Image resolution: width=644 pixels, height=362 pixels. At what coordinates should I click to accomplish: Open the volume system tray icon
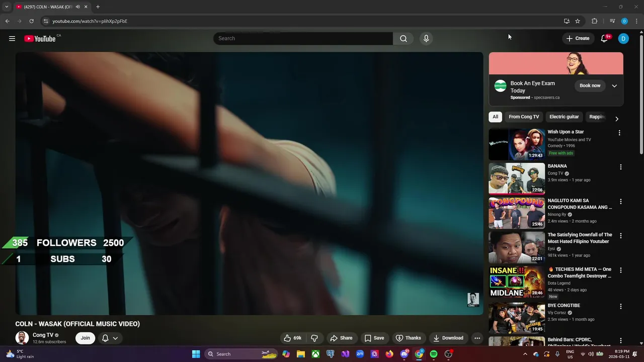[x=590, y=354]
